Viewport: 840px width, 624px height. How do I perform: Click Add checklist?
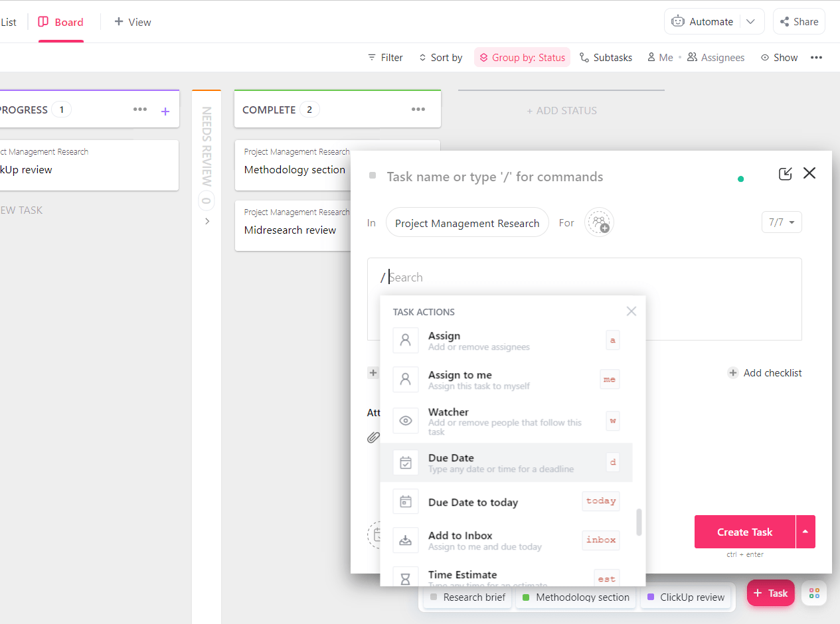(765, 373)
